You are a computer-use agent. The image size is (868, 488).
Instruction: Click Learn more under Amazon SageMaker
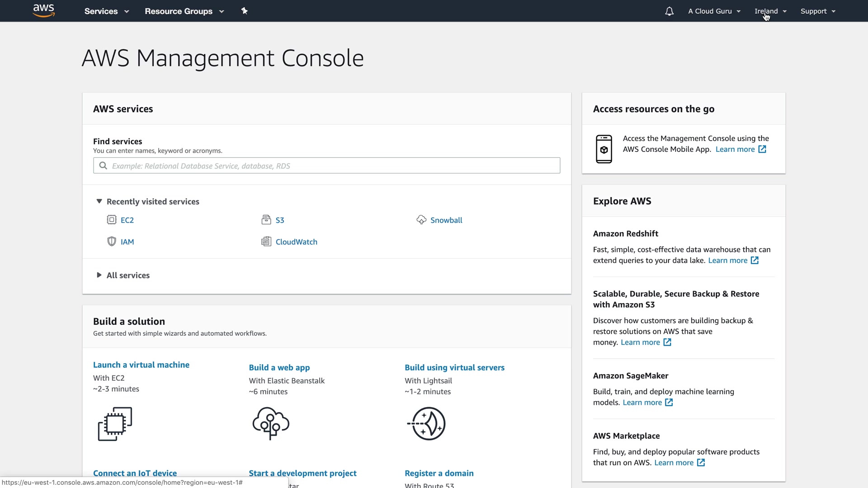642,403
